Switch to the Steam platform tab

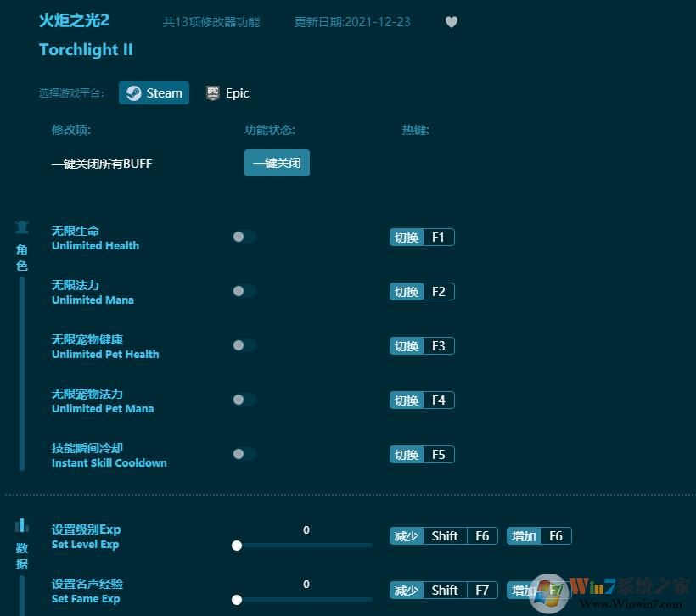point(154,93)
